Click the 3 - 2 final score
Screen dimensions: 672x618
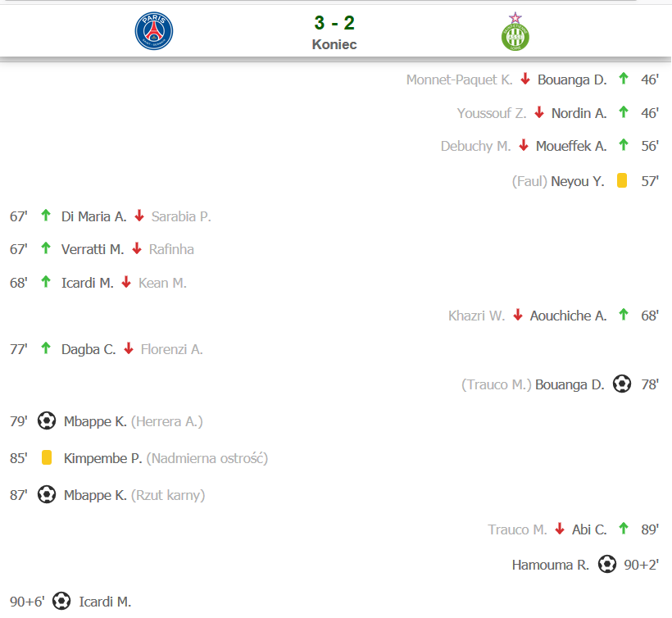coord(334,23)
